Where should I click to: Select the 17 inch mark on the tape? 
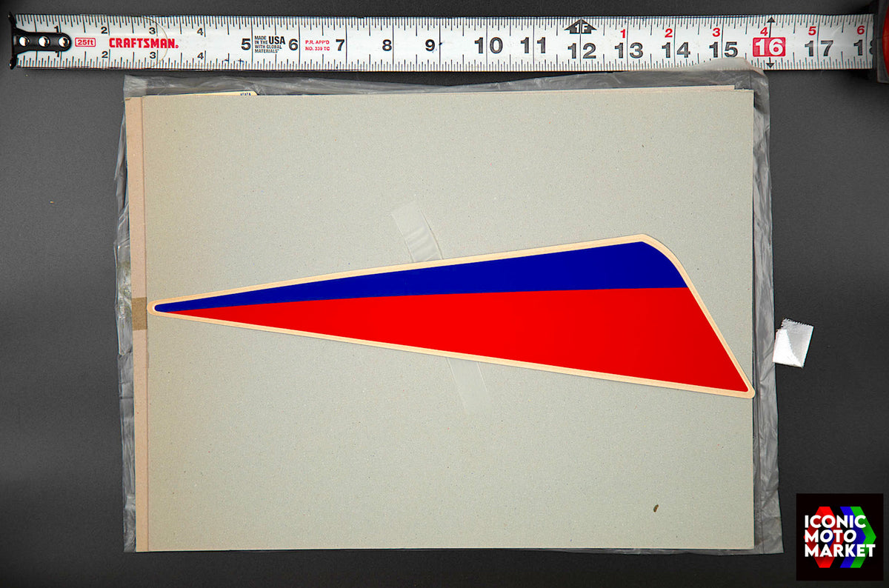pos(818,49)
